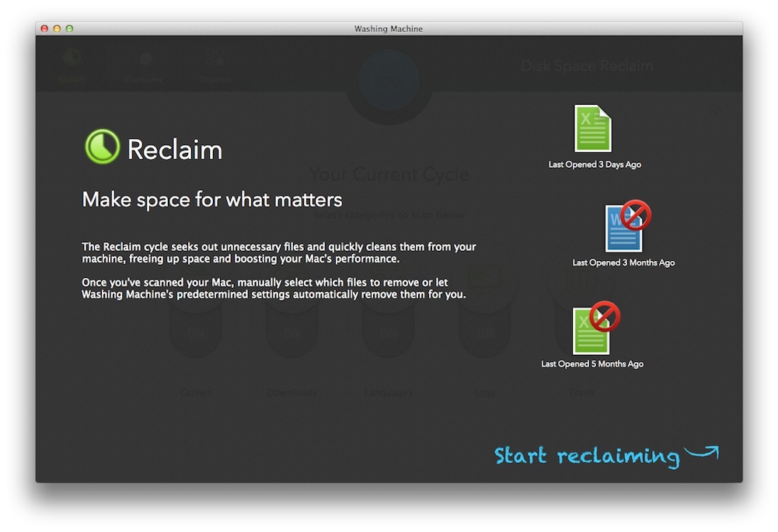
Task: Click the green Reclaim clock icon
Action: coord(103,147)
